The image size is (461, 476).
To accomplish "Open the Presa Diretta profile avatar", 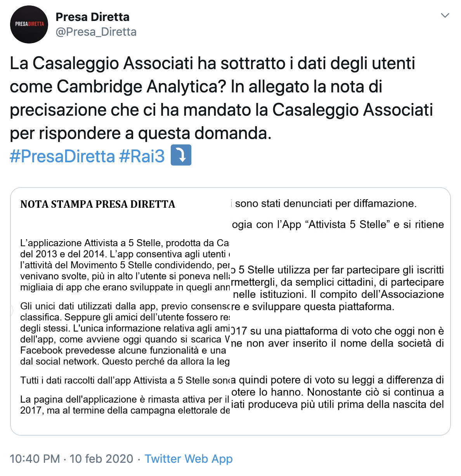I will pos(29,24).
